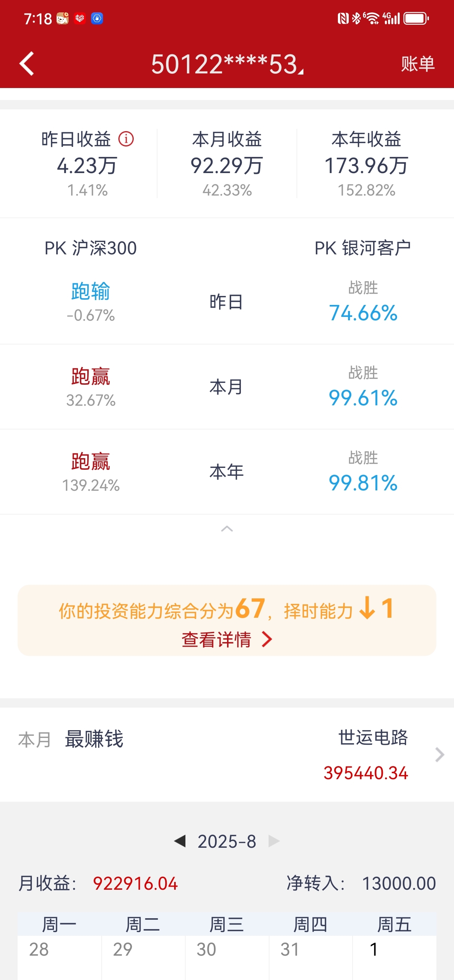Tap the info icon beside 昨日收益
The height and width of the screenshot is (980, 454).
pos(126,139)
